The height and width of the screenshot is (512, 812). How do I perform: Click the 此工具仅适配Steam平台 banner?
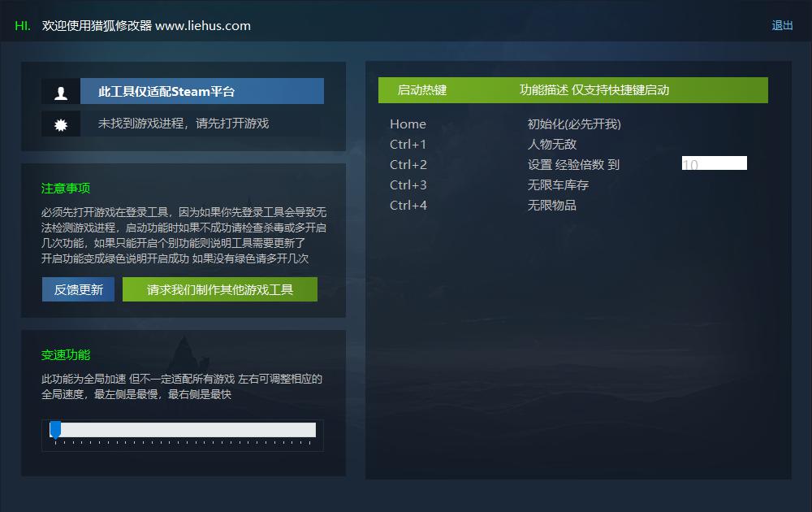(202, 92)
